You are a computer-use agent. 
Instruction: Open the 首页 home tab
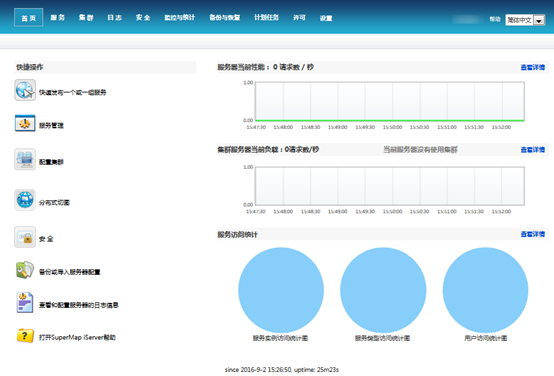29,18
